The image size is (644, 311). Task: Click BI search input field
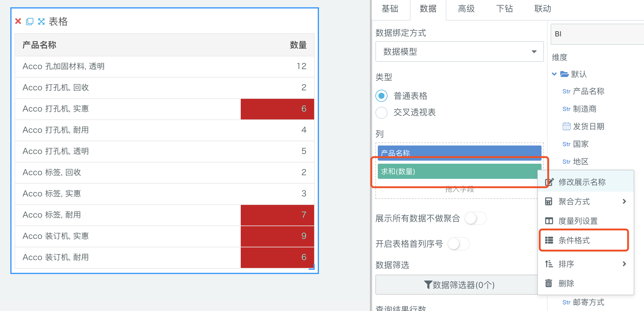pos(597,34)
